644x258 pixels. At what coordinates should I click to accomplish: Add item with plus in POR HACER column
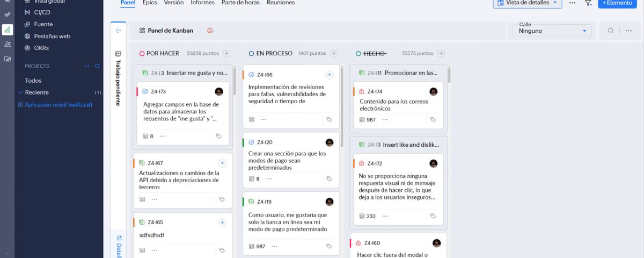click(x=226, y=53)
